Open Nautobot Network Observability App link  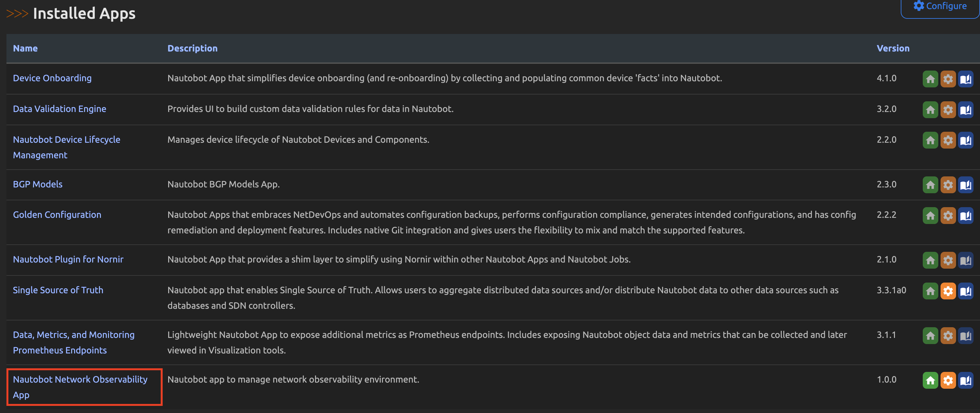click(x=80, y=380)
